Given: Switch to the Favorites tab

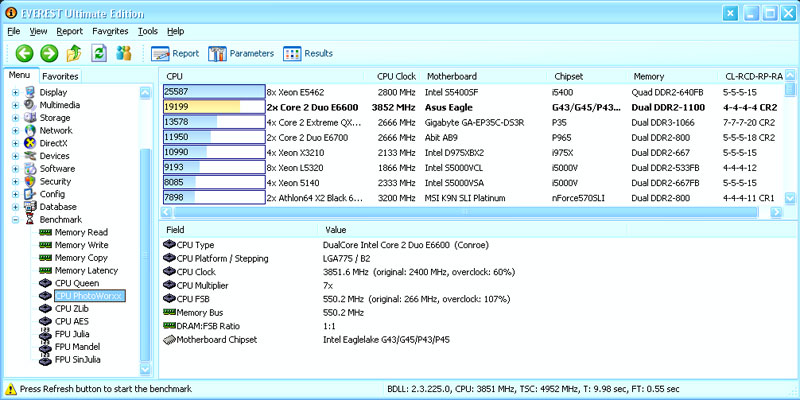Looking at the screenshot, I should click(60, 77).
